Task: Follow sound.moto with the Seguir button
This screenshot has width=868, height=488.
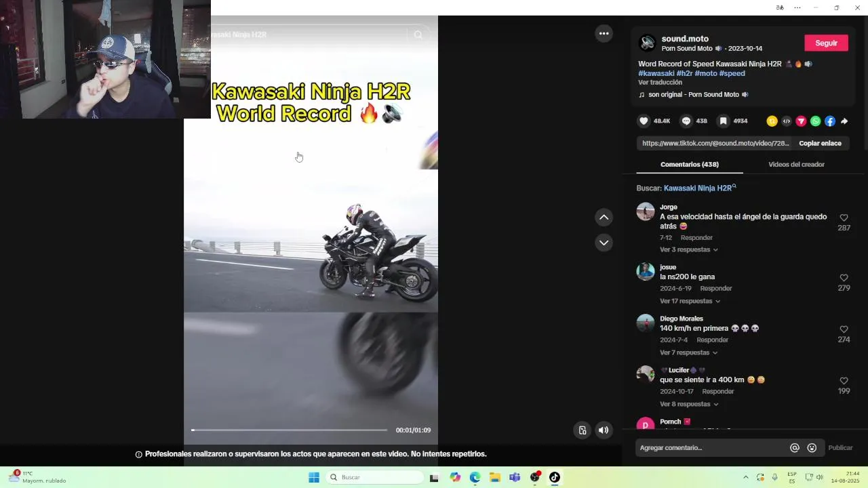Action: tap(826, 43)
